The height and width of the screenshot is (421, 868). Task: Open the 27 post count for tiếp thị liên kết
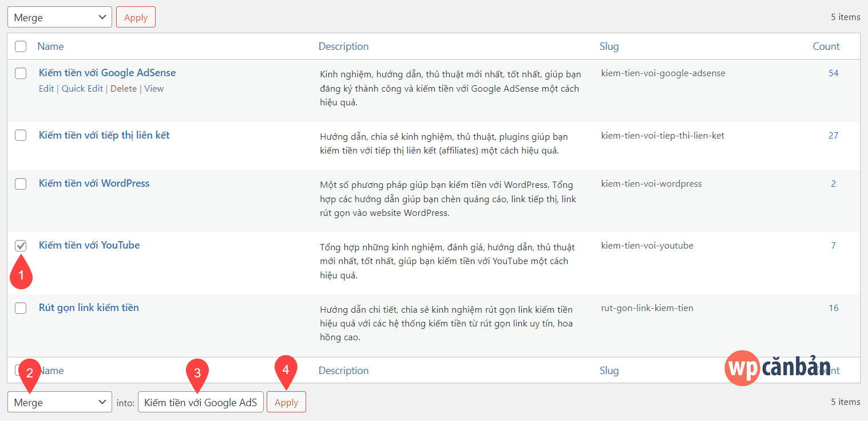pos(833,135)
